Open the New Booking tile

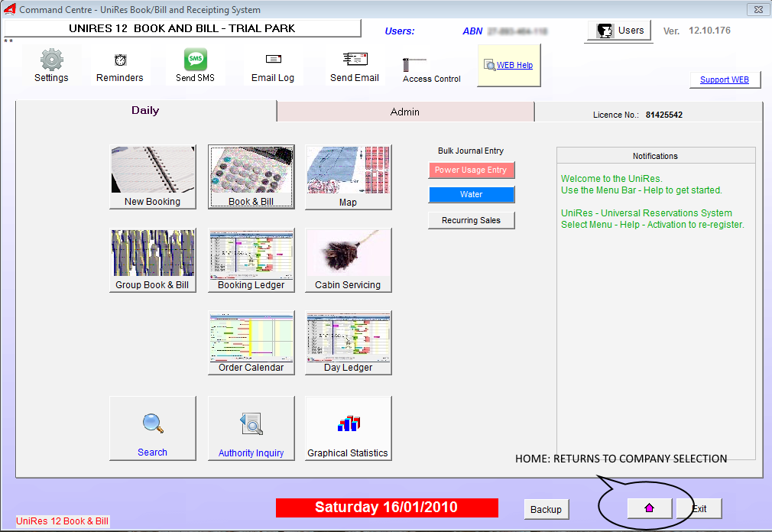[153, 177]
